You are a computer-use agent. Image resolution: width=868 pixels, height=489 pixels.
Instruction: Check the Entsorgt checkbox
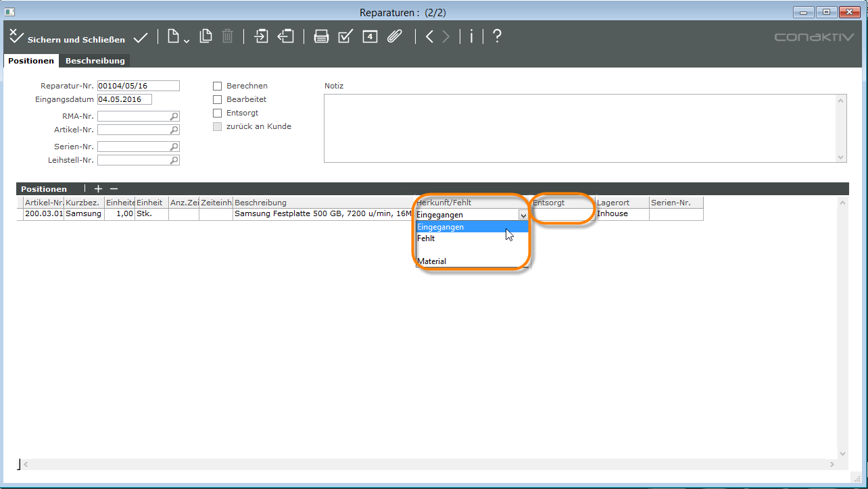218,113
